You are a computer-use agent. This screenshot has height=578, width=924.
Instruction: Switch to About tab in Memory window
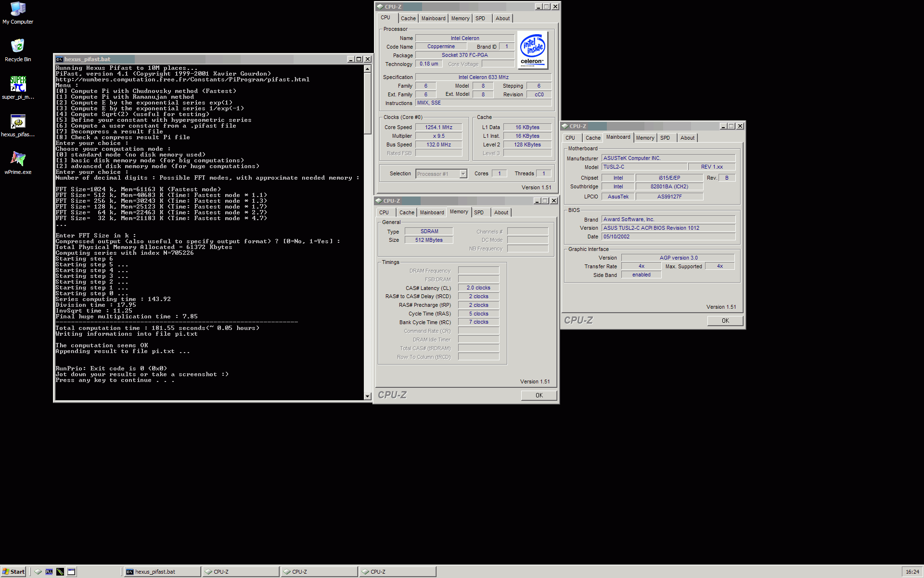(501, 212)
